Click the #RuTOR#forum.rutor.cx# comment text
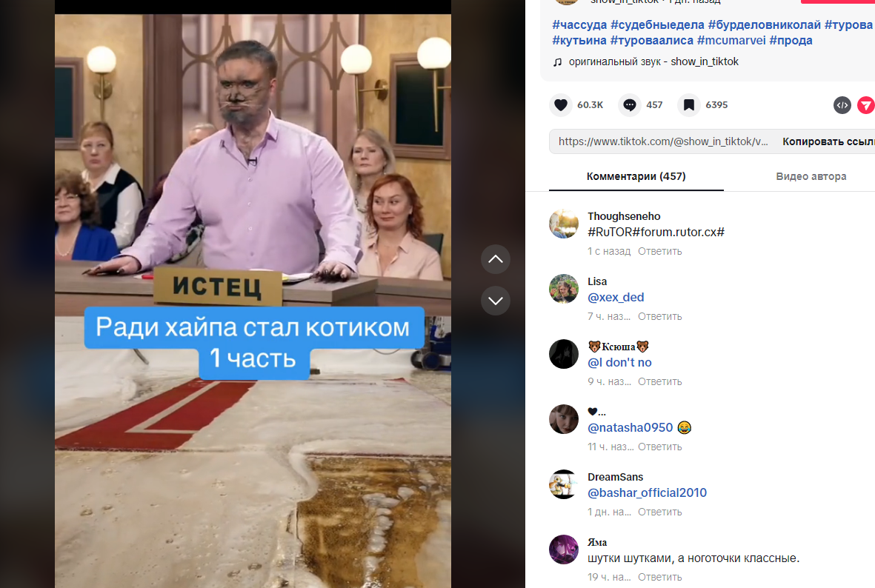875x588 pixels. click(x=656, y=232)
